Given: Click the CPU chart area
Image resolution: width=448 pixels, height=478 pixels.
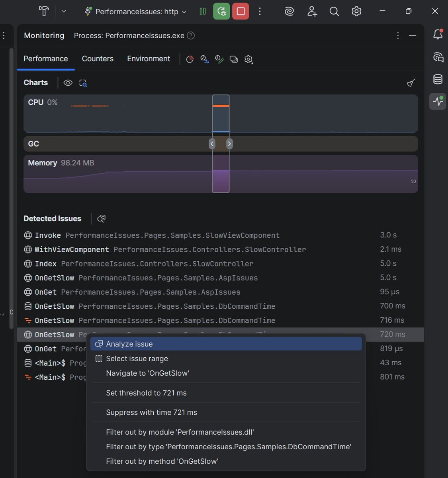Looking at the screenshot, I should pos(221,114).
